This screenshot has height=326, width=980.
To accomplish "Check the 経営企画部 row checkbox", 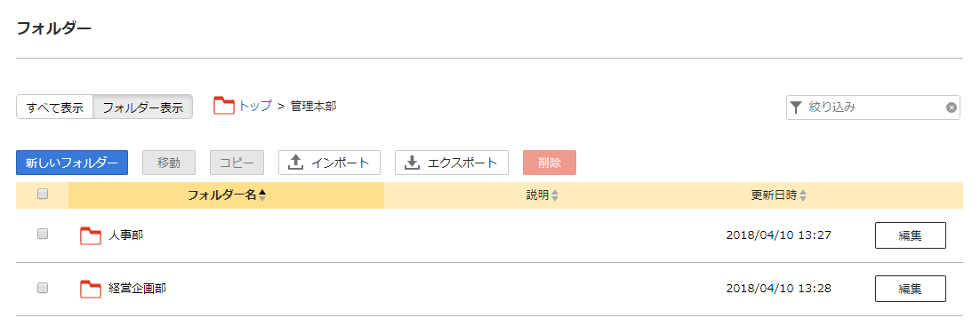I will [43, 288].
